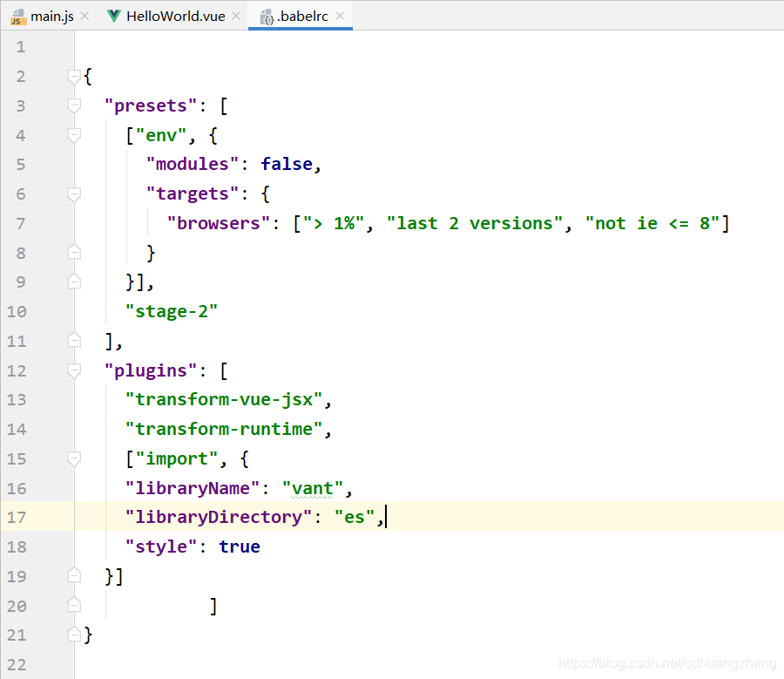Click the JS file icon on main.js tab

coord(18,17)
